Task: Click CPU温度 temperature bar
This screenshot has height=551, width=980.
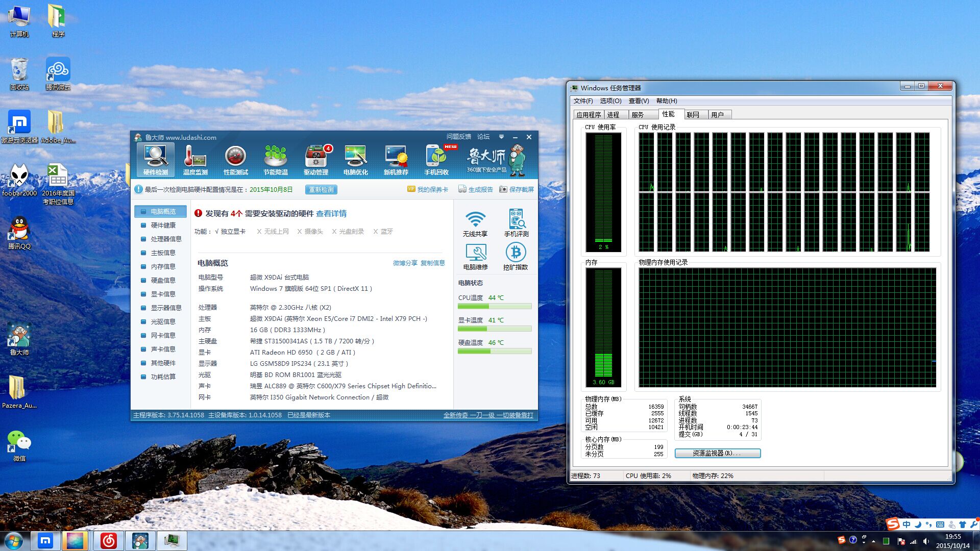Action: click(x=495, y=306)
